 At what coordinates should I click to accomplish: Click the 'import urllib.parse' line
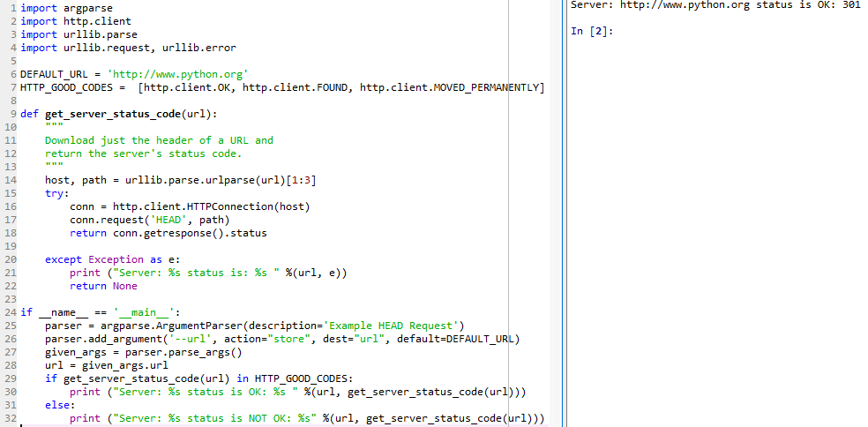[79, 34]
